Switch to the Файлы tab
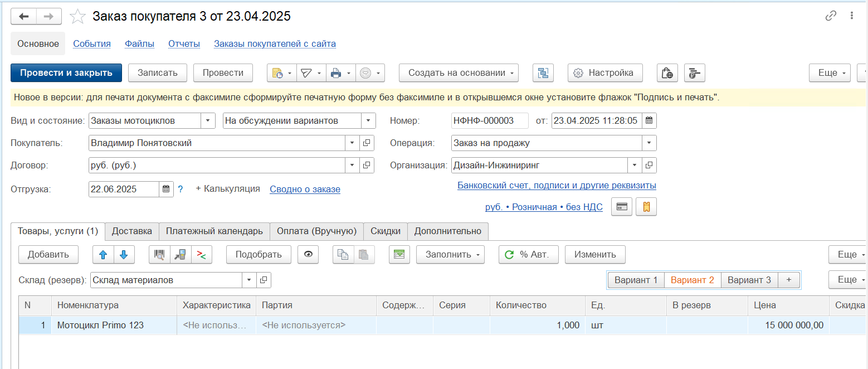 [x=139, y=44]
